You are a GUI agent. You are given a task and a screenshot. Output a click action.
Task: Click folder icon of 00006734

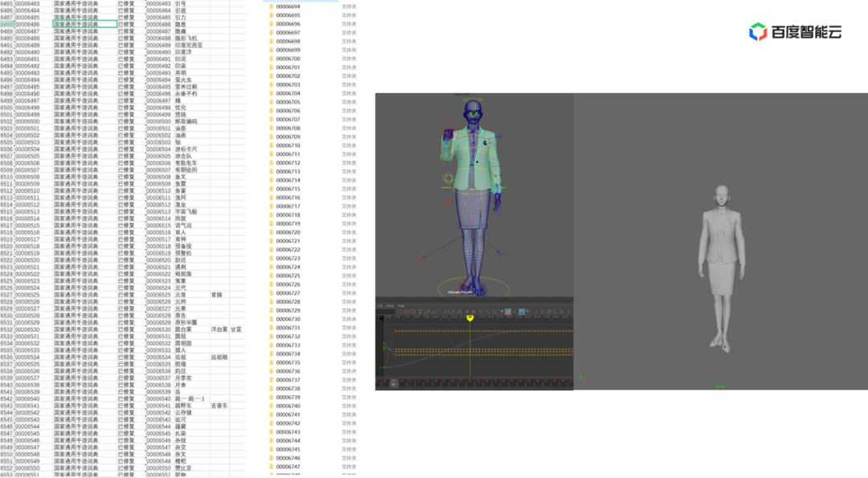[x=272, y=353]
